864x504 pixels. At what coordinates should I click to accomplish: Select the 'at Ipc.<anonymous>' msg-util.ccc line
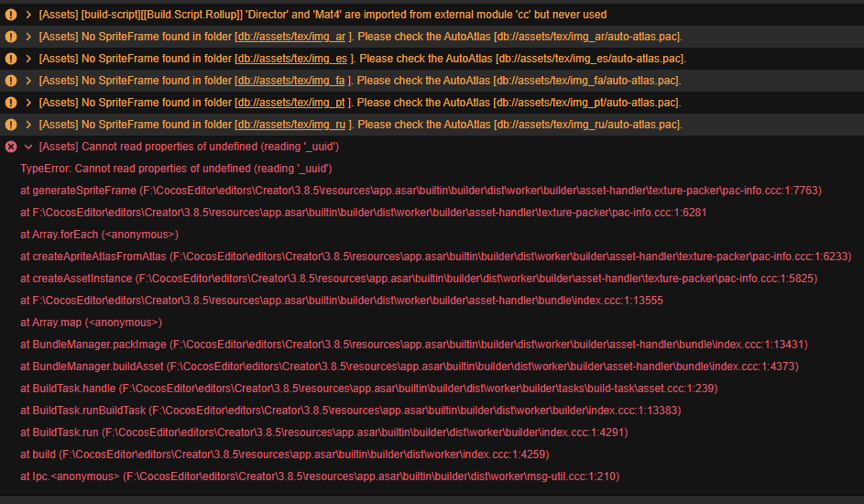[320, 477]
